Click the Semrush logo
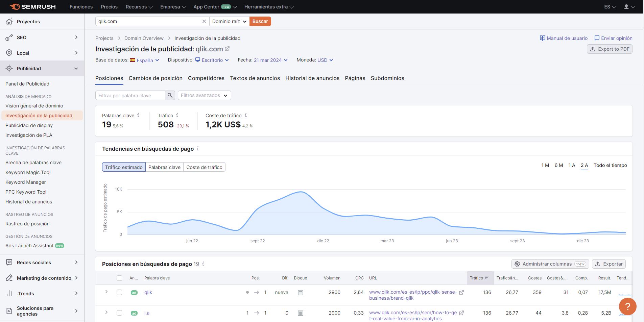The width and height of the screenshot is (644, 322). 33,7
